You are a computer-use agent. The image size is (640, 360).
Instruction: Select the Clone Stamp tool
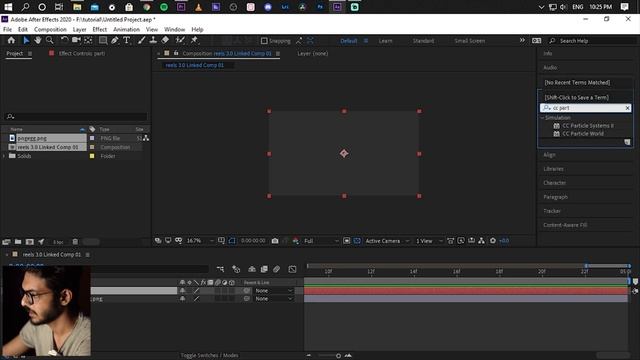click(x=153, y=40)
